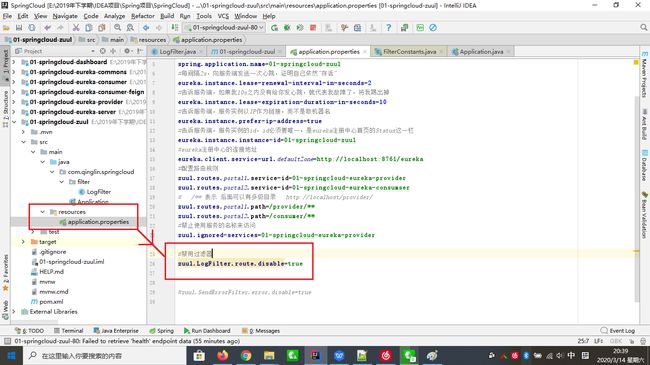650x365 pixels.
Task: Click the Redo arrow icon
Action: 60,28
